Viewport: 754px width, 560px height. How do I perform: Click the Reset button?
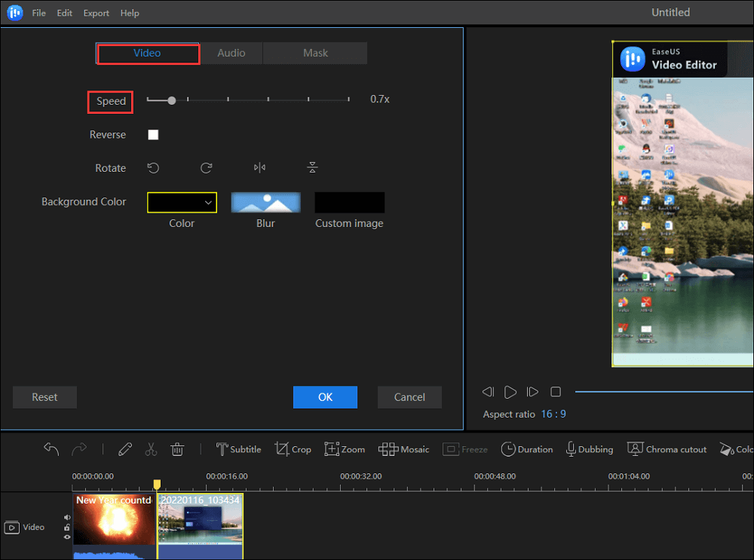pos(44,397)
